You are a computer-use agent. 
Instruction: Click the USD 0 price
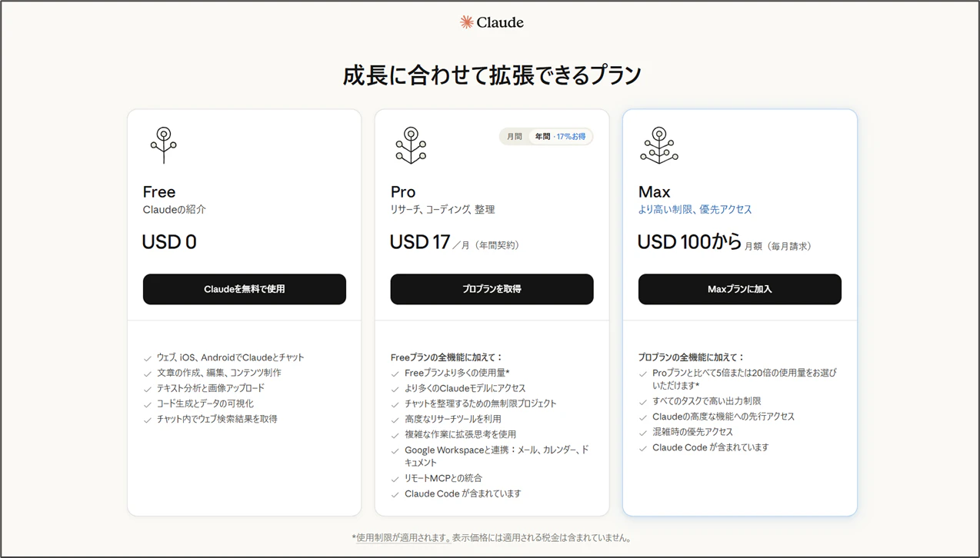click(x=169, y=242)
